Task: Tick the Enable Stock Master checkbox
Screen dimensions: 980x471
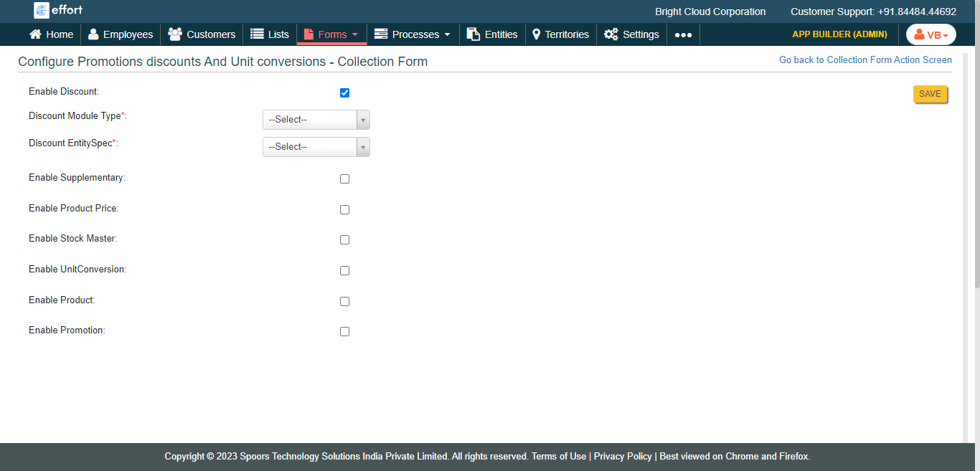Action: coord(344,240)
